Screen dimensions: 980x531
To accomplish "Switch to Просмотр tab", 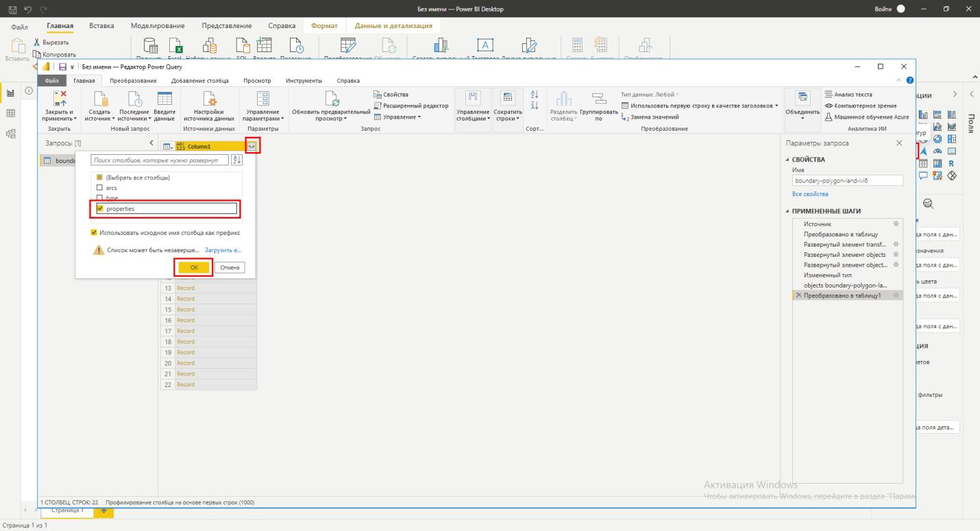I will [257, 80].
